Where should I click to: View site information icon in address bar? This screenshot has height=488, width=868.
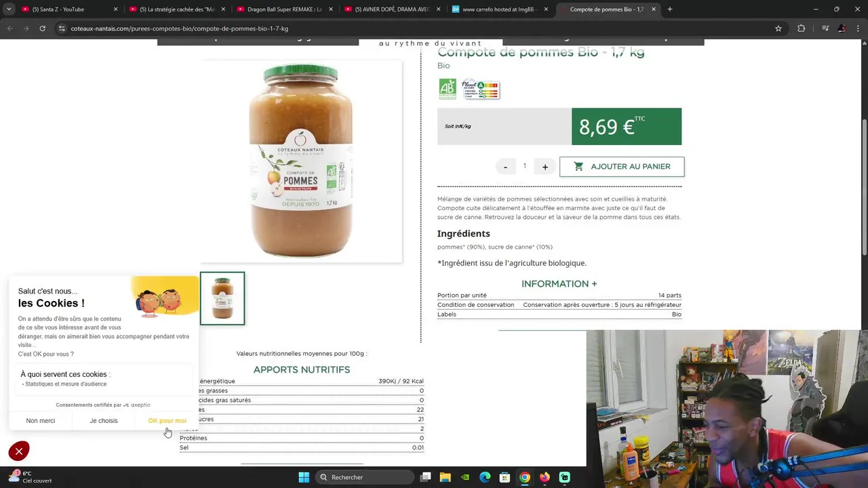62,28
